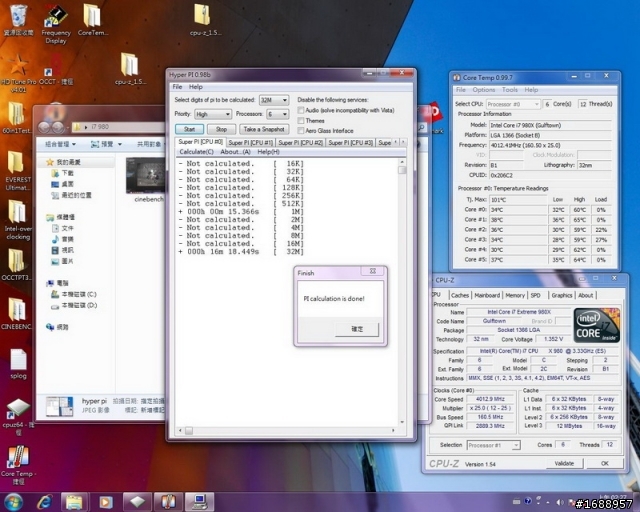Viewport: 640px width, 512px height.
Task: Open the splog file on desktop
Action: coord(18,363)
